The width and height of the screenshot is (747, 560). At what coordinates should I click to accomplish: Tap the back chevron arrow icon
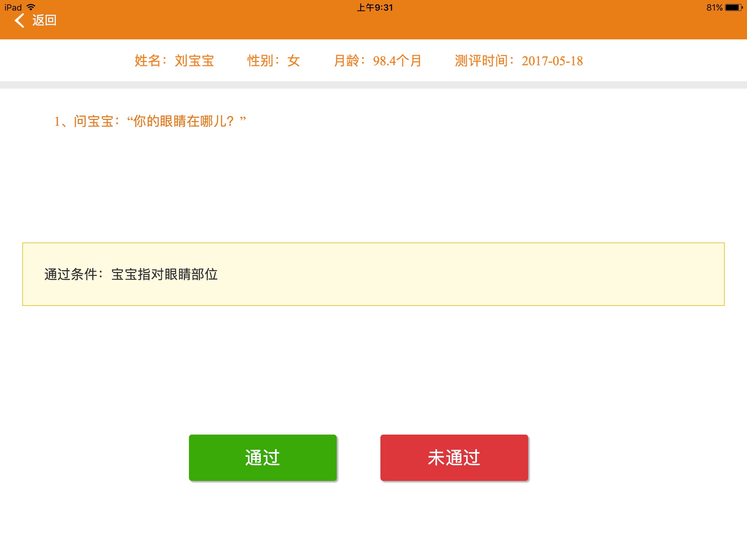click(x=20, y=20)
